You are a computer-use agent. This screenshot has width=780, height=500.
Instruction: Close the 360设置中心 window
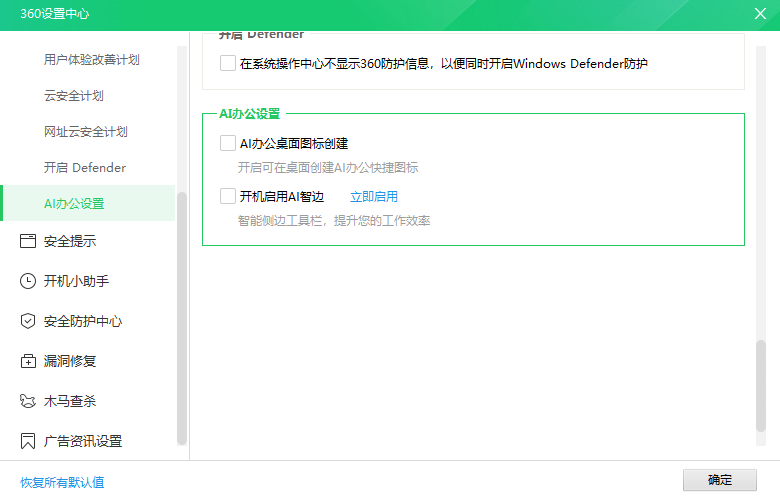pyautogui.click(x=760, y=13)
